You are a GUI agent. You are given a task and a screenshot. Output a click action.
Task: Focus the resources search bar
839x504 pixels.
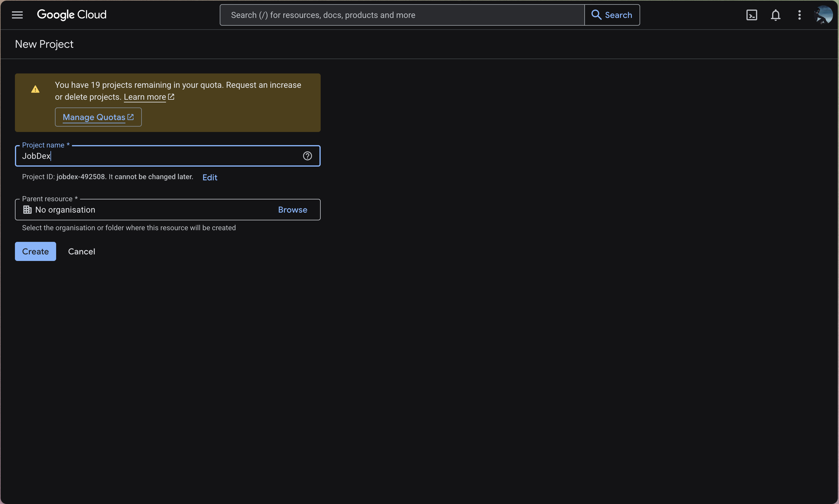pos(402,15)
